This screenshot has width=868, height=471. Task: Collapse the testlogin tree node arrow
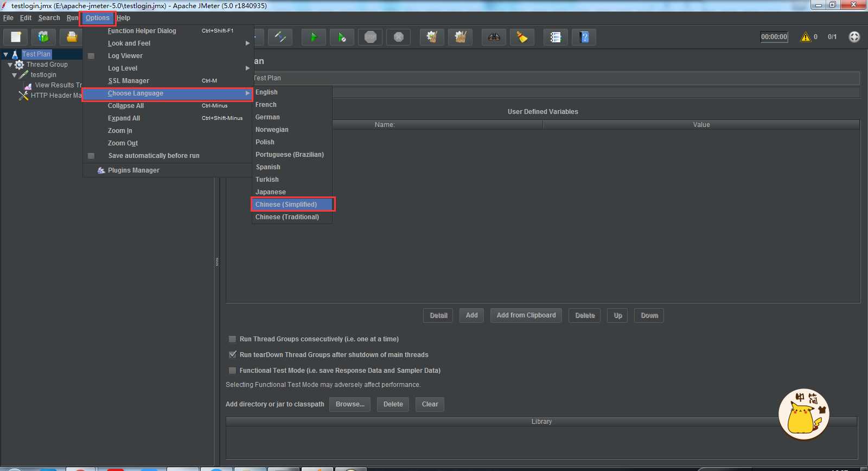tap(14, 75)
